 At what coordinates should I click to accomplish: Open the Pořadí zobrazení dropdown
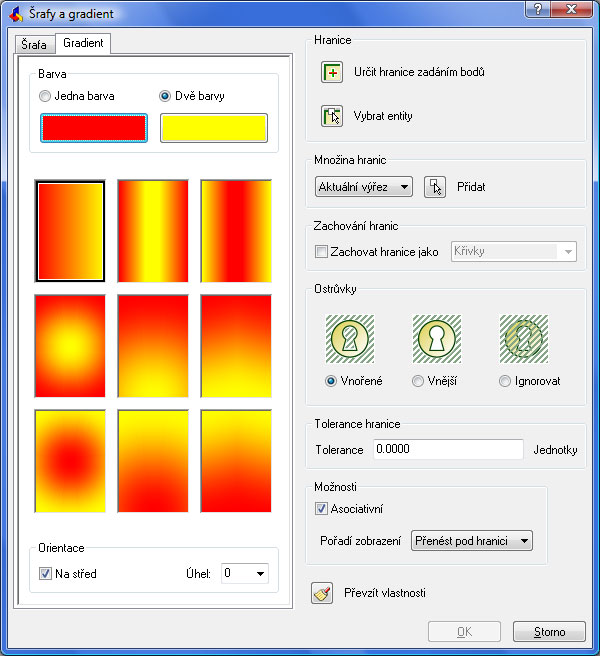(x=471, y=541)
